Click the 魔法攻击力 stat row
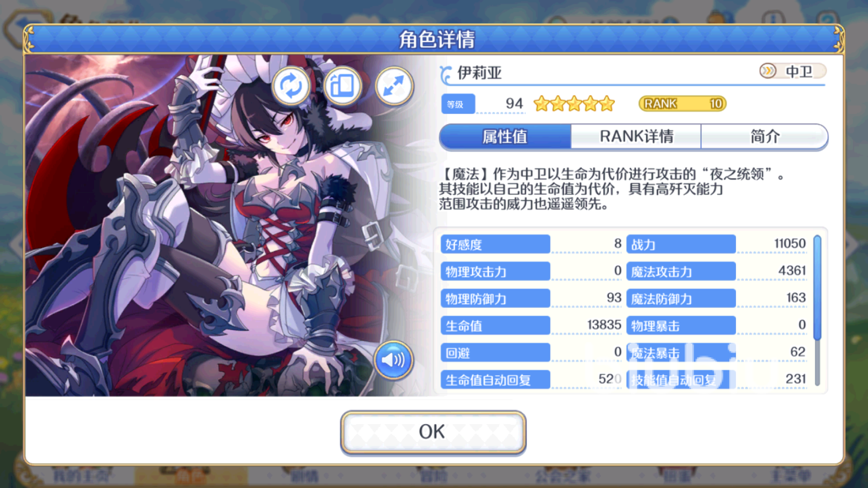The height and width of the screenshot is (488, 868). coord(717,271)
